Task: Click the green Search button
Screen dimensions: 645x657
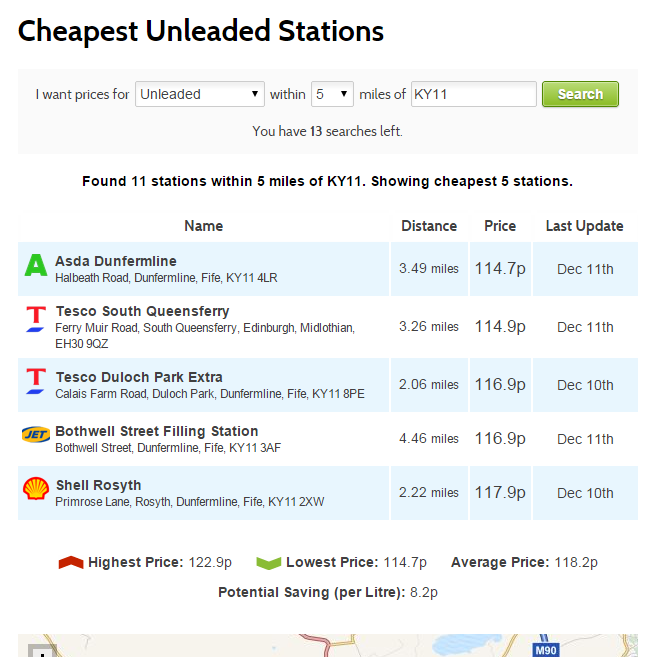Action: pos(580,94)
